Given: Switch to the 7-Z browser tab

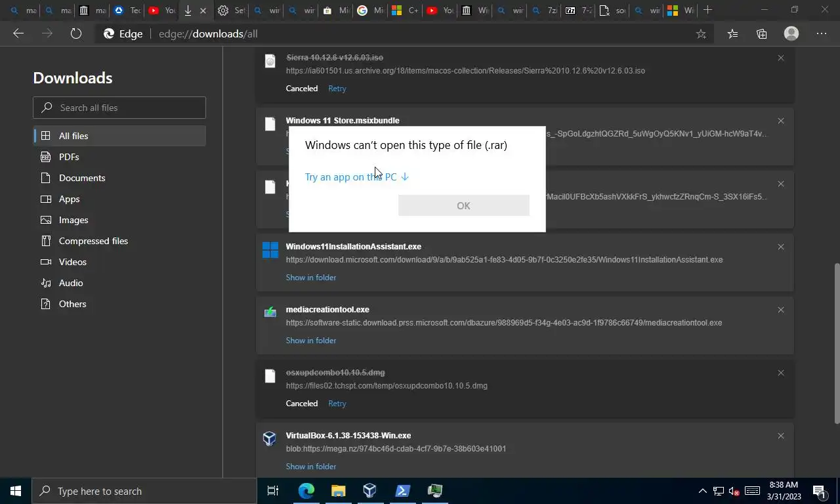Looking at the screenshot, I should click(x=579, y=10).
